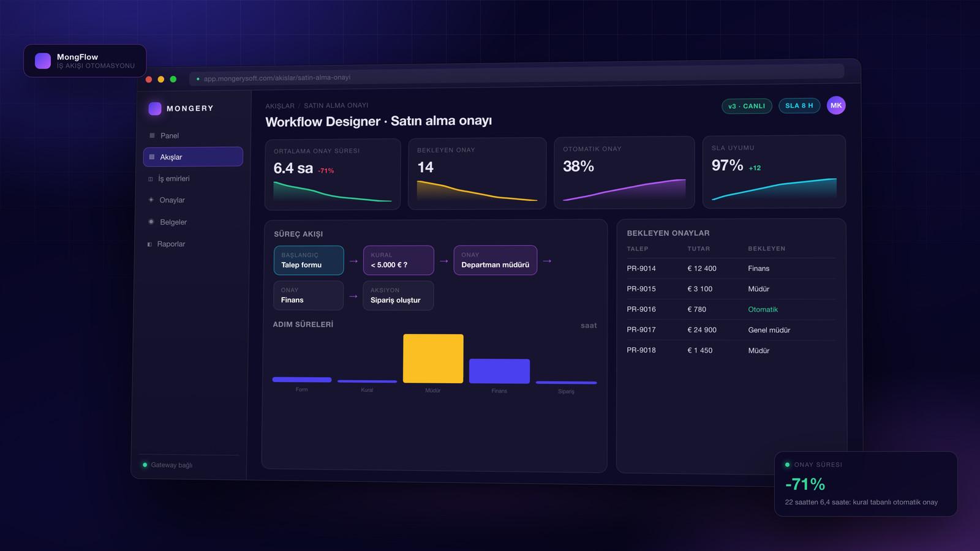Click the yellow Müdür bar in chart

433,359
